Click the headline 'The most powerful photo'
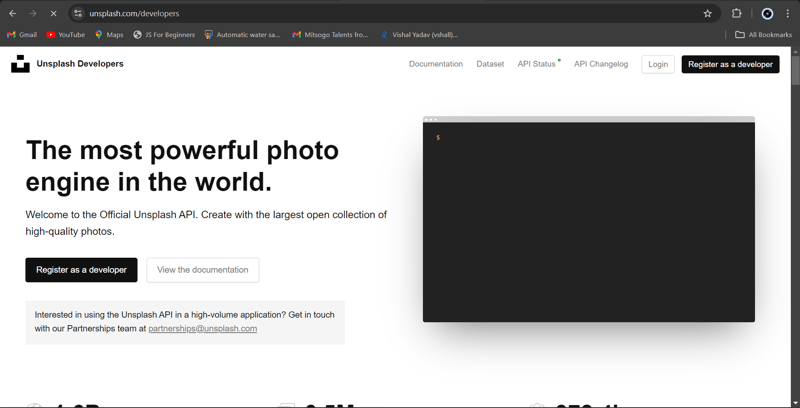Viewport: 800px width, 408px height. click(182, 150)
